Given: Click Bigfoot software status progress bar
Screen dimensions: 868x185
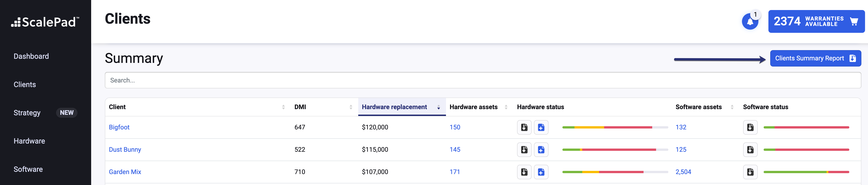Looking at the screenshot, I should 806,127.
